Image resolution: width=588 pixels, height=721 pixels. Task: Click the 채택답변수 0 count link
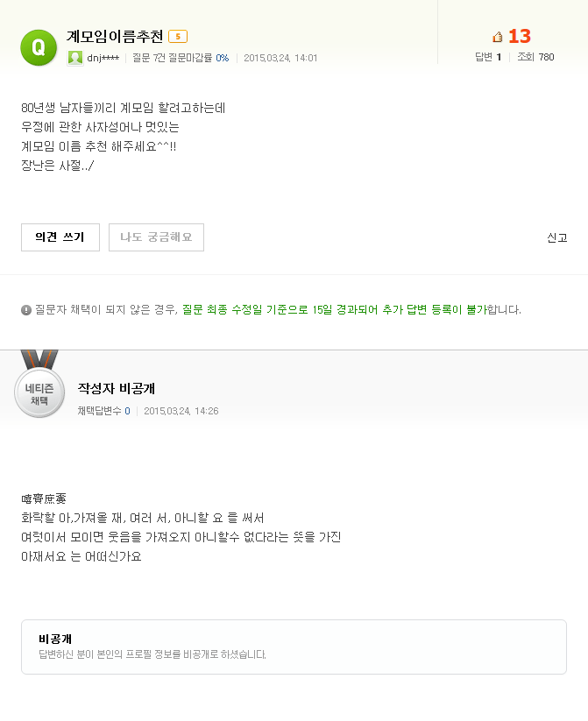coord(104,411)
